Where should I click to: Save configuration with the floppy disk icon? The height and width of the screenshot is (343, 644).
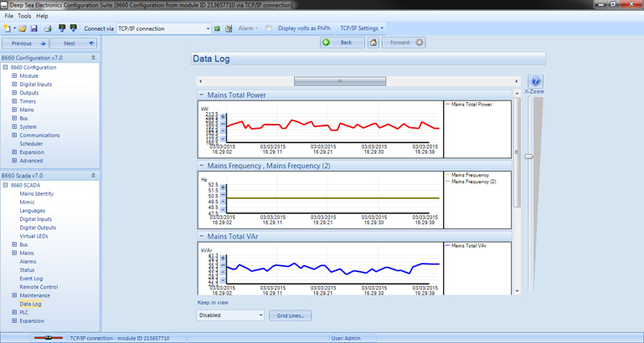coord(34,28)
